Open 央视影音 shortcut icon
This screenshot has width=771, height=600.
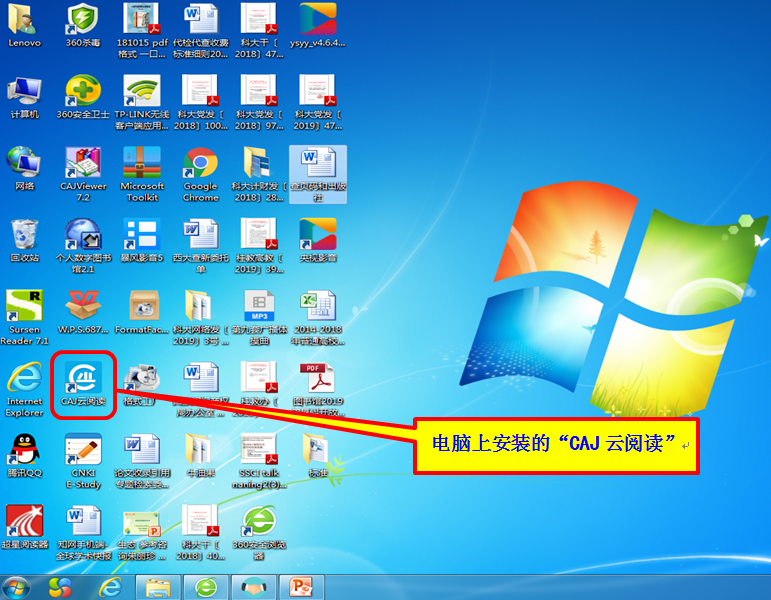318,240
